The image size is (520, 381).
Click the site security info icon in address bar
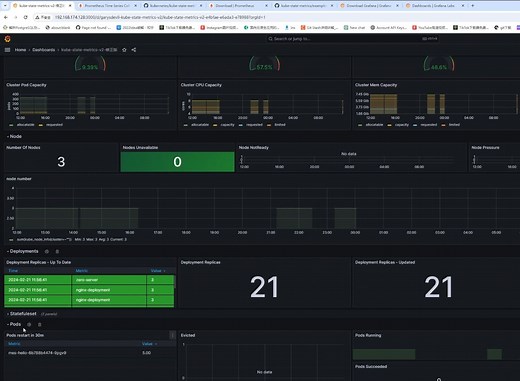pos(37,17)
